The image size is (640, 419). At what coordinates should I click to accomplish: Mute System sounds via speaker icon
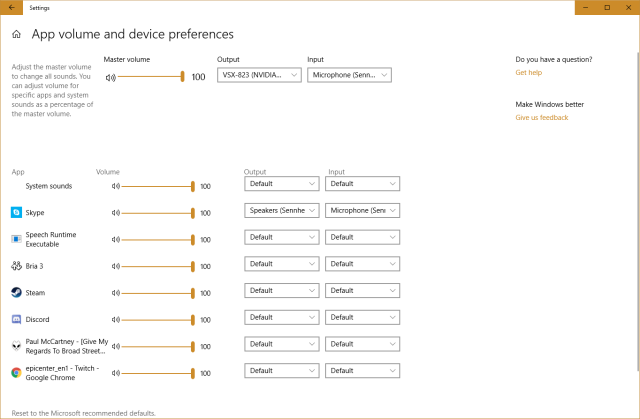point(116,186)
